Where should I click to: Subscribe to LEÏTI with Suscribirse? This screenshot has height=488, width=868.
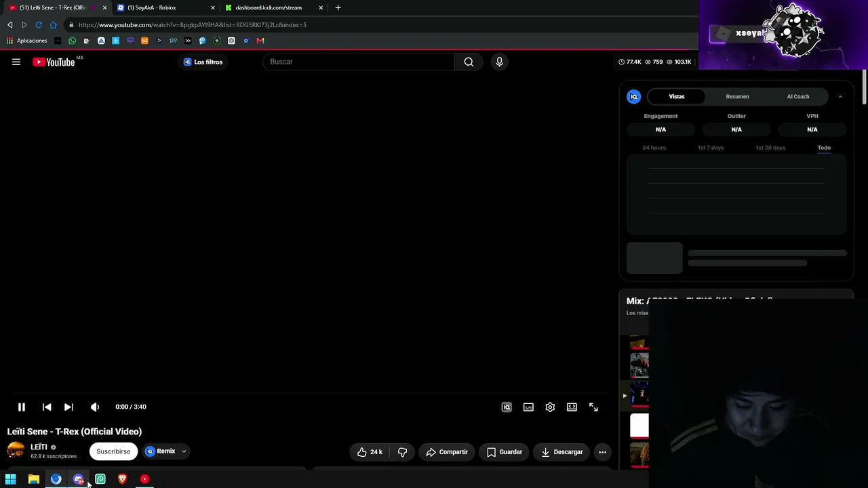click(113, 451)
